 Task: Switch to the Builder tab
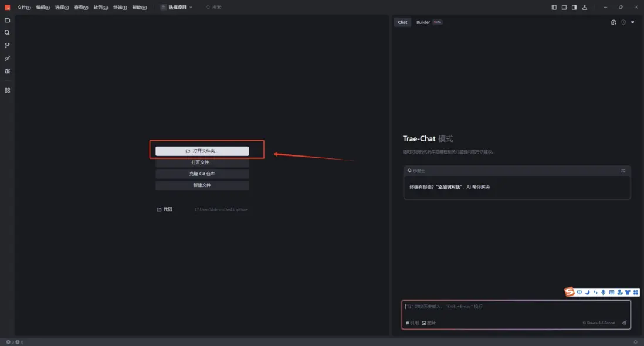429,22
